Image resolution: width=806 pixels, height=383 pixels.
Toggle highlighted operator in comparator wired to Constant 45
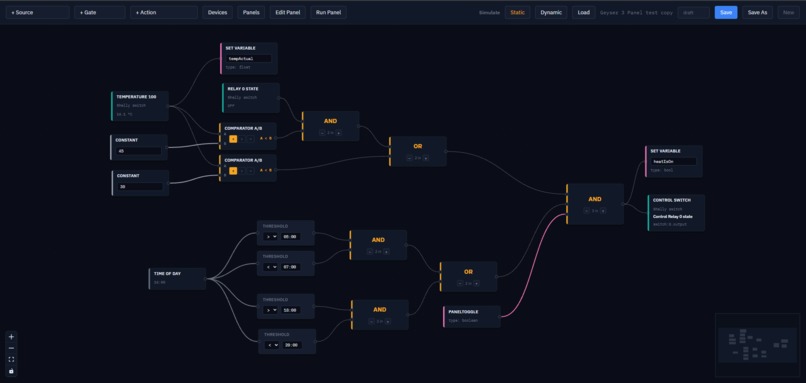click(x=233, y=139)
